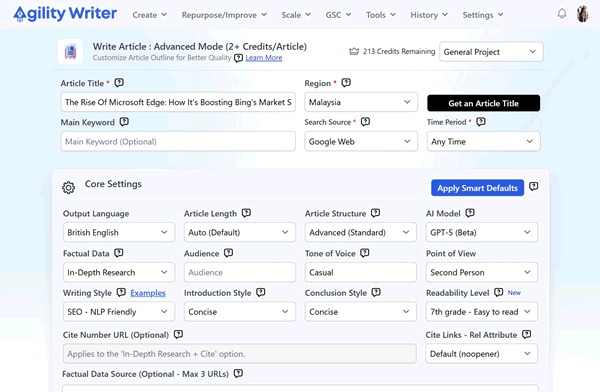The width and height of the screenshot is (600, 392).
Task: Click the Time Period help icon
Action: coord(481,122)
